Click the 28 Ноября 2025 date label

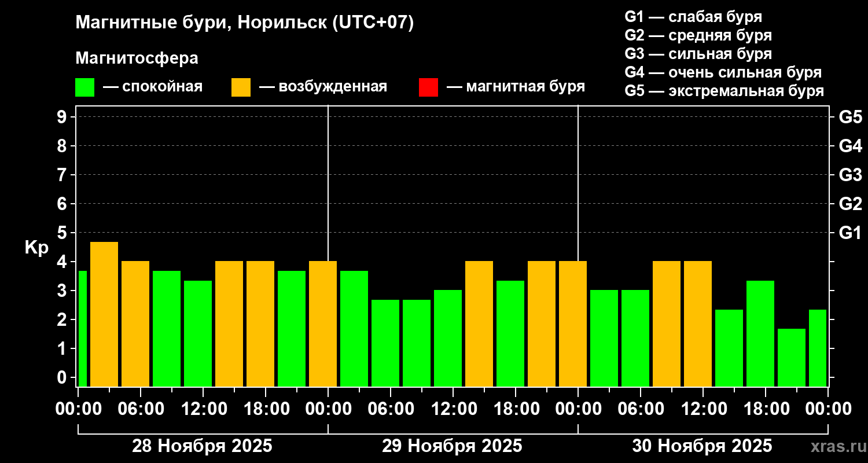[x=202, y=446]
